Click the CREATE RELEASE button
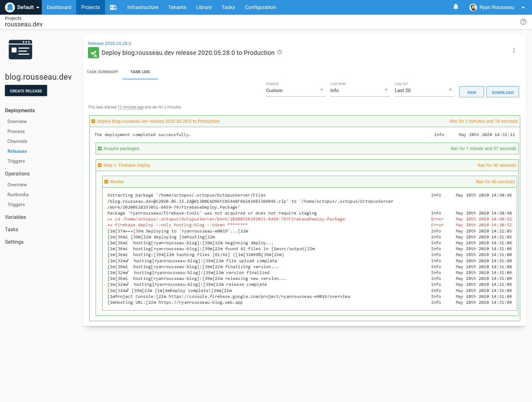This screenshot has width=532, height=402. [26, 91]
